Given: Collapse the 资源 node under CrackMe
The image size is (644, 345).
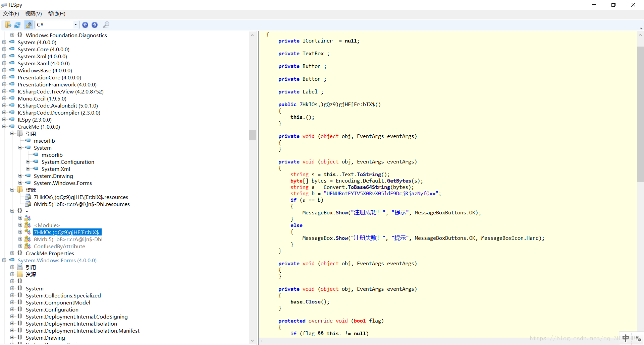Looking at the screenshot, I should click(12, 190).
